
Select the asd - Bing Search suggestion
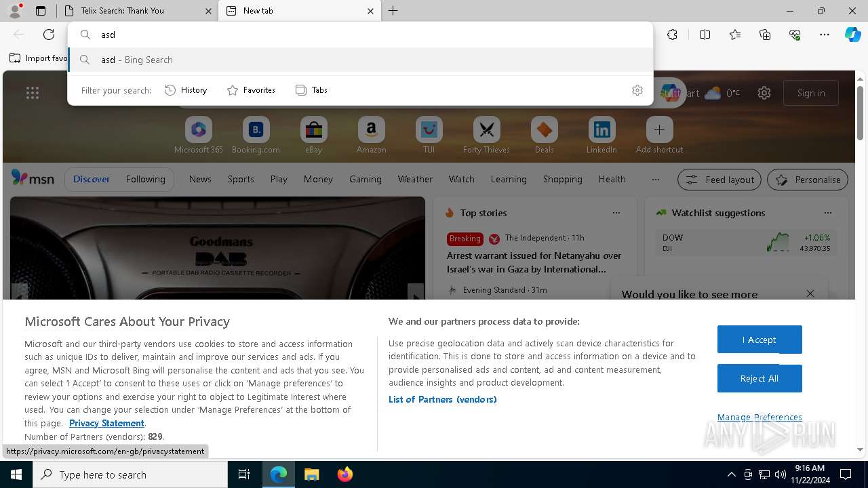coord(360,60)
